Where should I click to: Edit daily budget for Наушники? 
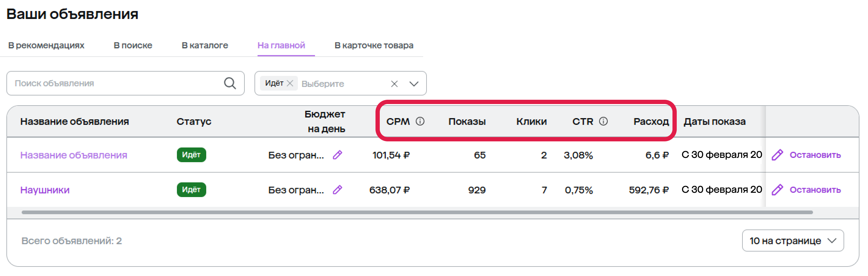pos(337,190)
